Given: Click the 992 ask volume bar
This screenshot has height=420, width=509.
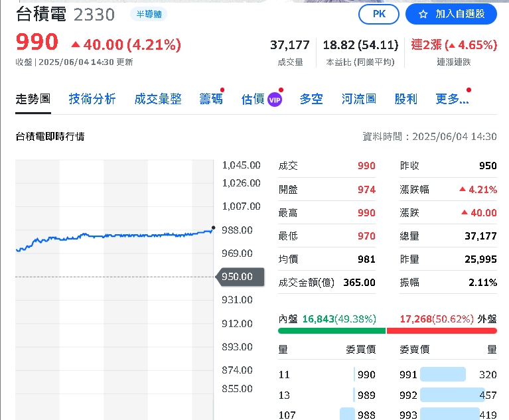Looking at the screenshot, I should [x=452, y=395].
